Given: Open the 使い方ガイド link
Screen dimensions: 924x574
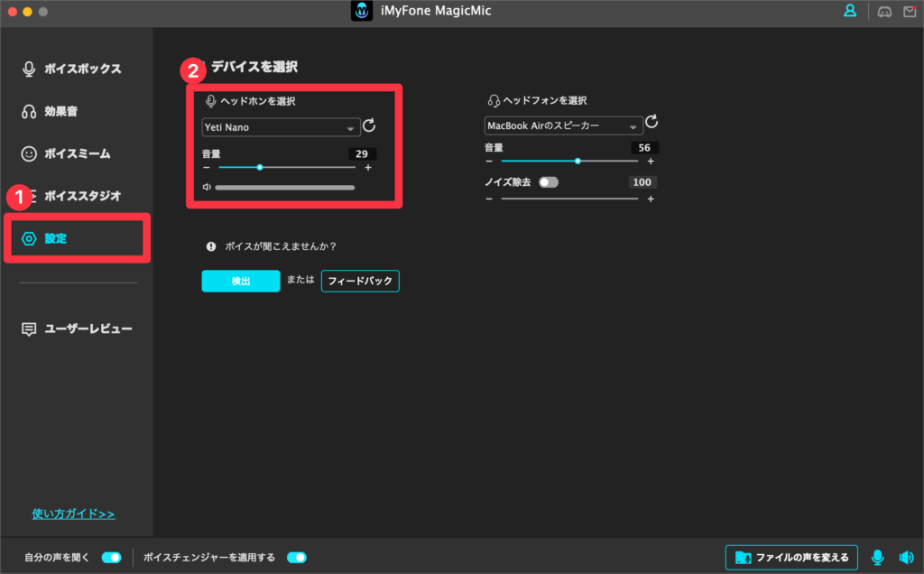Looking at the screenshot, I should (72, 514).
